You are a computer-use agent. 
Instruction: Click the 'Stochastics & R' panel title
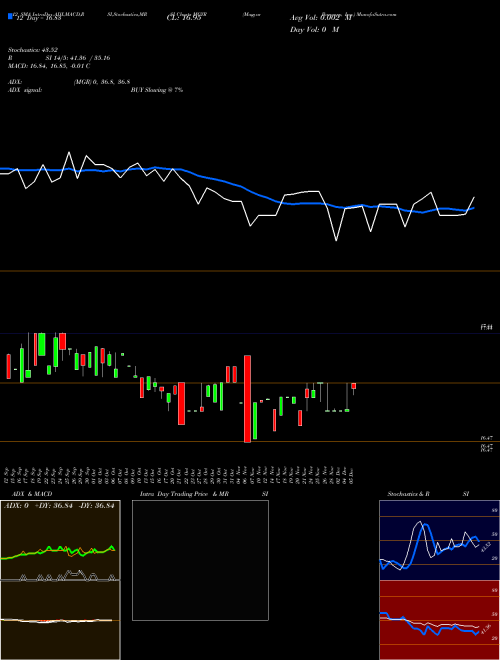coord(408,494)
